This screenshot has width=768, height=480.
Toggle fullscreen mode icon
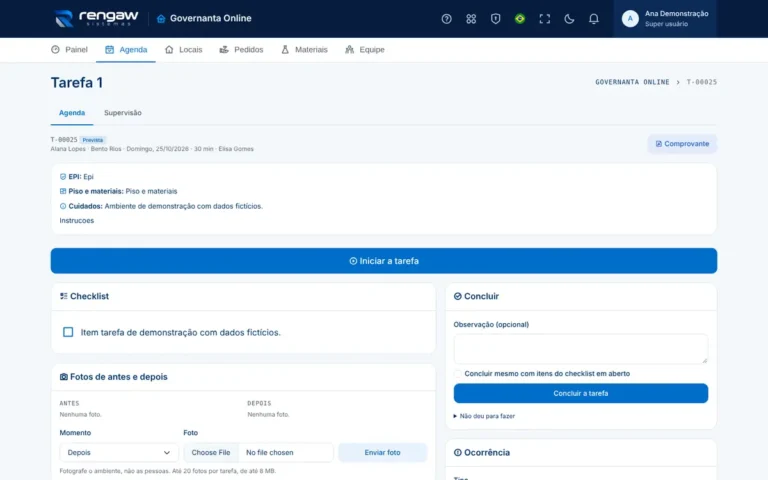pyautogui.click(x=544, y=19)
